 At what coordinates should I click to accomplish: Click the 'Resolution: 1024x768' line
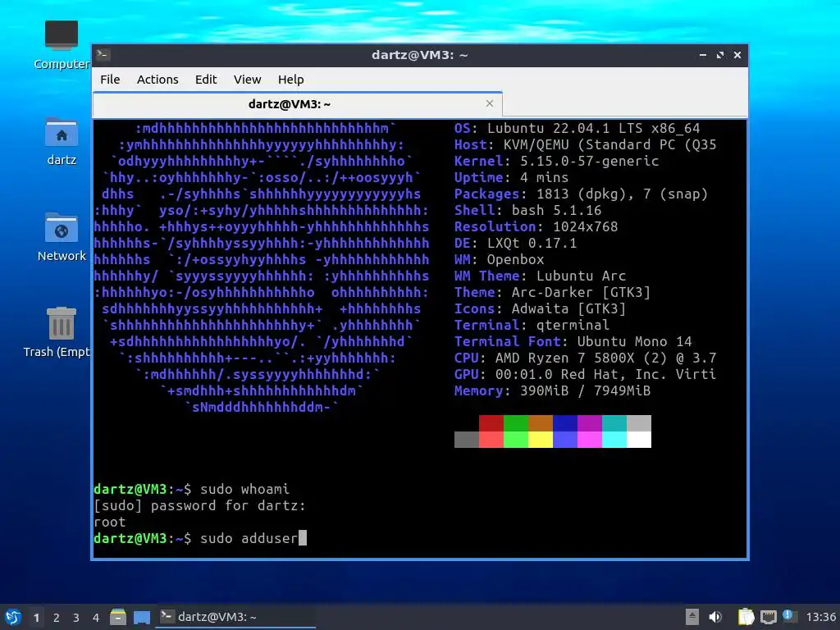pos(536,227)
